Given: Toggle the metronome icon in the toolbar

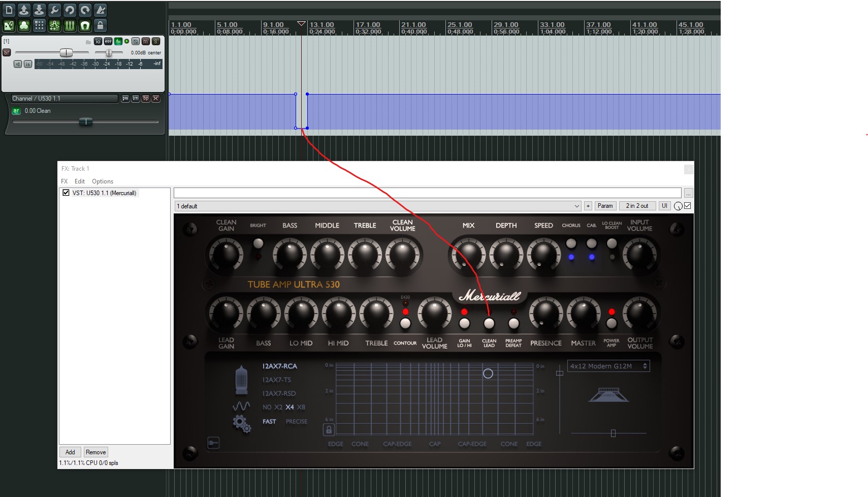Looking at the screenshot, I should pyautogui.click(x=100, y=10).
